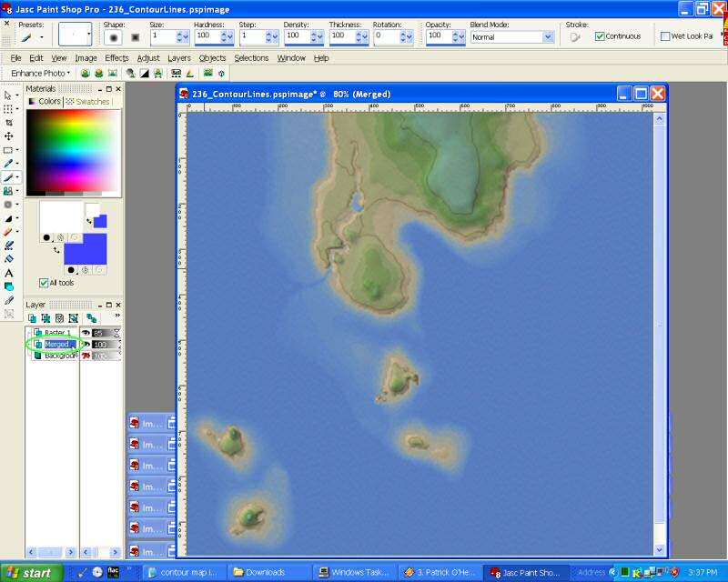Select the Clone Brush tool

click(x=9, y=191)
